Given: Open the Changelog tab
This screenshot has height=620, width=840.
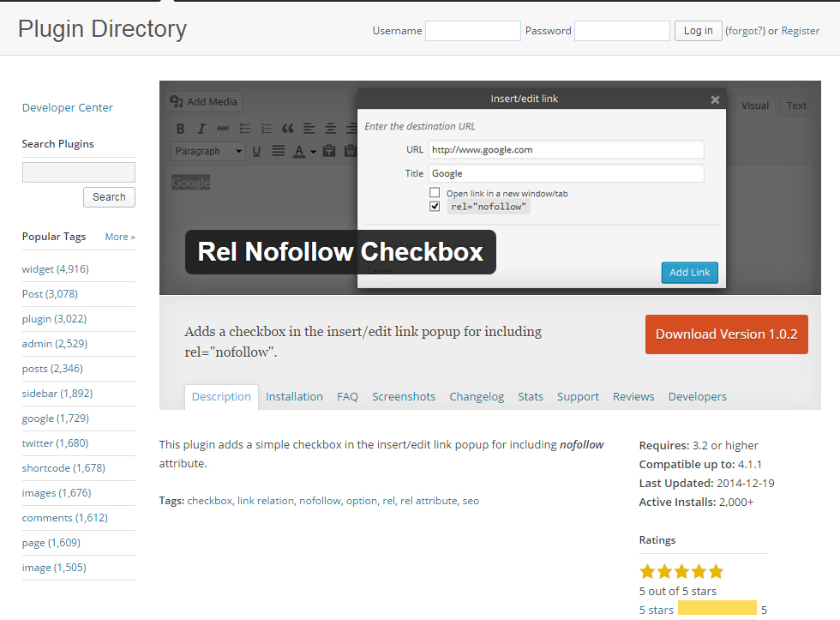Looking at the screenshot, I should point(477,396).
